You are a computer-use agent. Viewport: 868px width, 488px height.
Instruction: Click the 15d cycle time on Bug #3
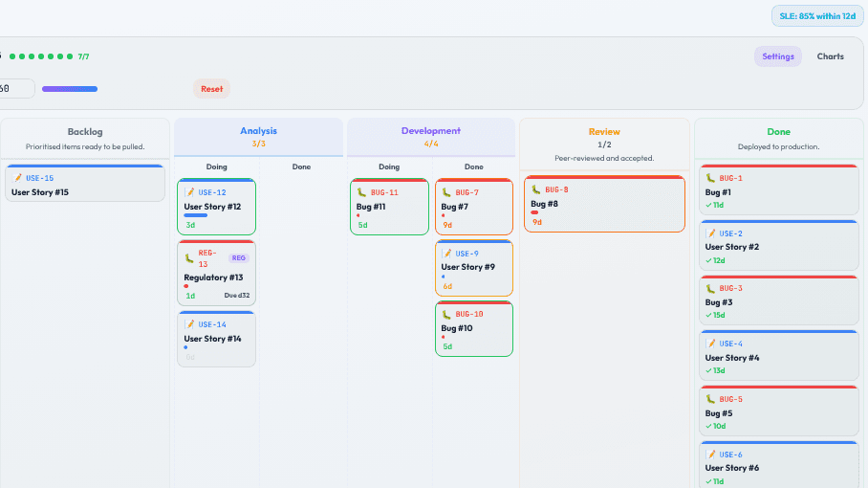coord(719,315)
